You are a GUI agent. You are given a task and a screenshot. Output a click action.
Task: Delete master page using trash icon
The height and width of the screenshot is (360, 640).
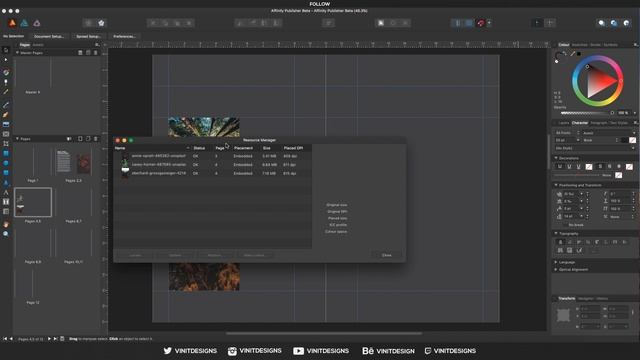(x=96, y=53)
